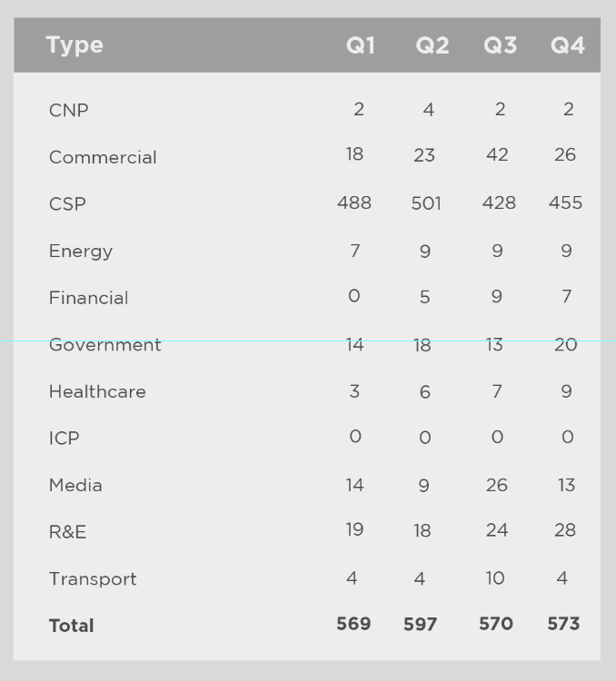Click the CSP row label
Viewport: 616px width, 681px height.
tap(67, 204)
